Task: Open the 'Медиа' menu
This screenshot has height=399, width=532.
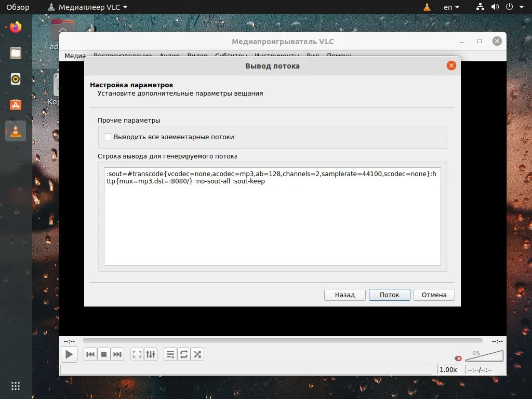Action: [x=73, y=56]
